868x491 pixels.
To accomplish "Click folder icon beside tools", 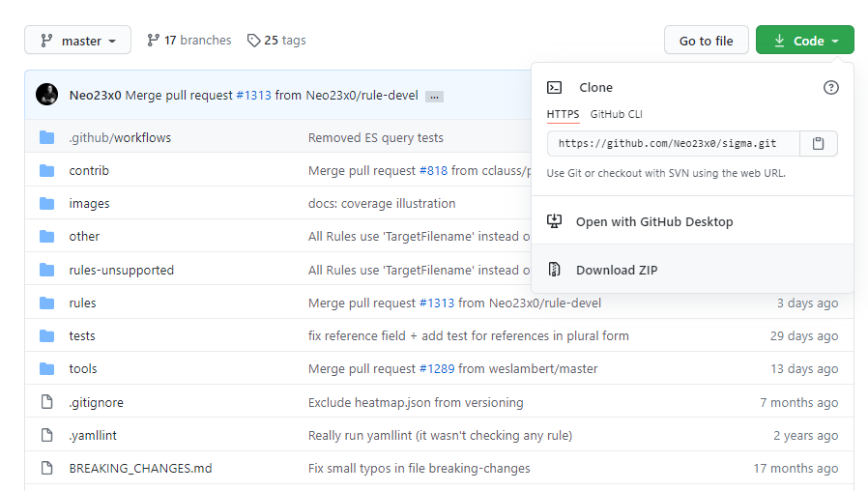I will (47, 368).
